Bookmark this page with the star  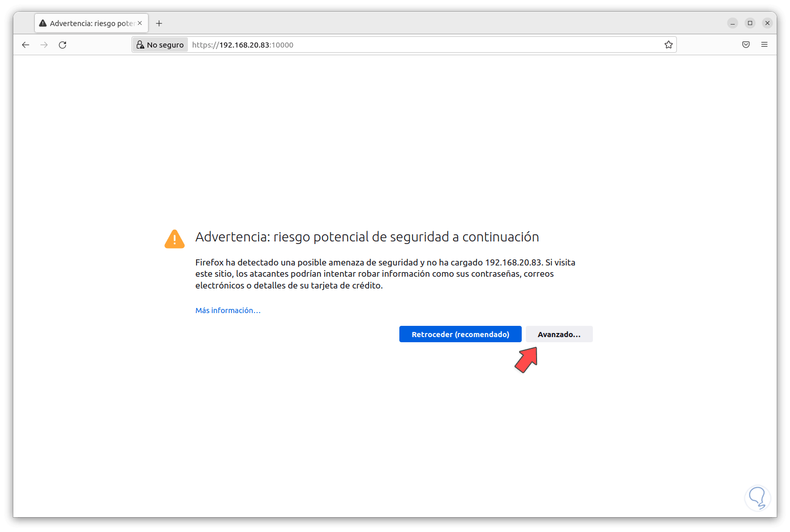coord(668,45)
